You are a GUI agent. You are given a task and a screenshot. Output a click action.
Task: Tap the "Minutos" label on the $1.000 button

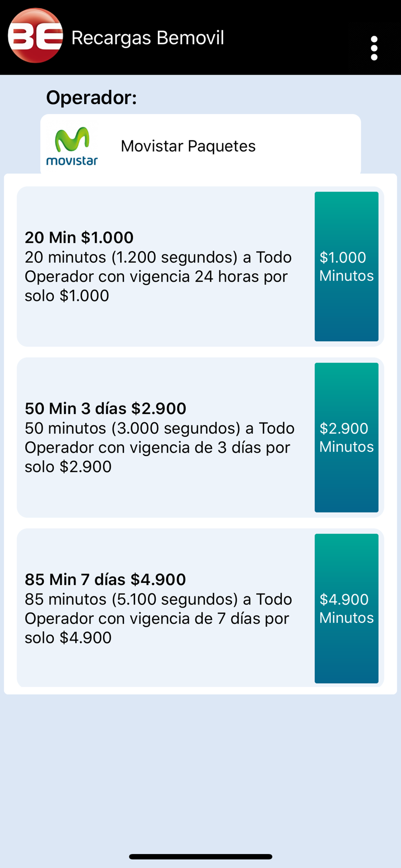pos(346,276)
